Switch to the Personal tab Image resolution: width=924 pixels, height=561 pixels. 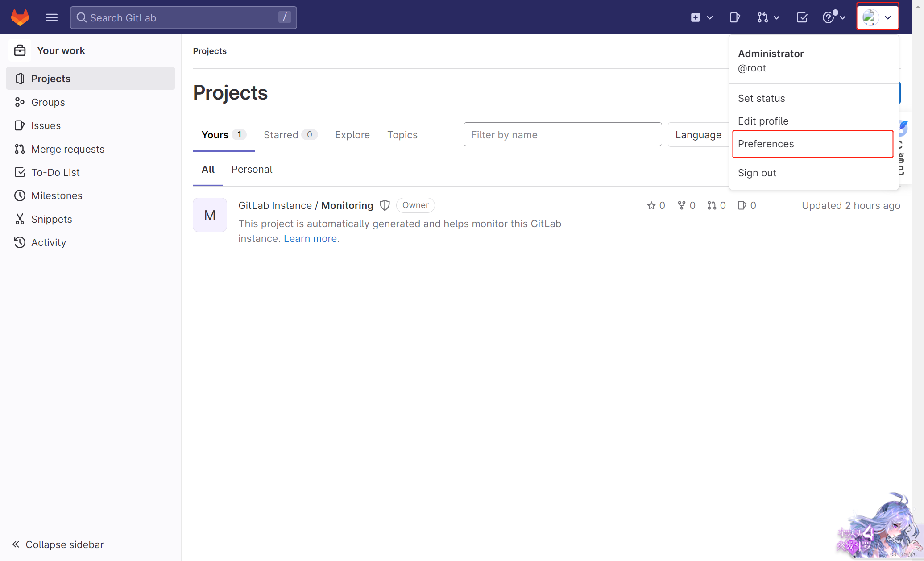coord(252,169)
